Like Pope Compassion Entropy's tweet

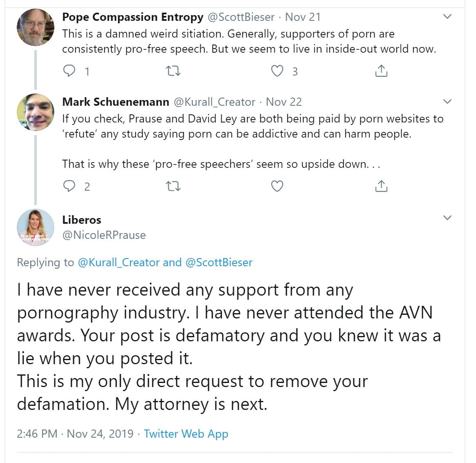[277, 71]
